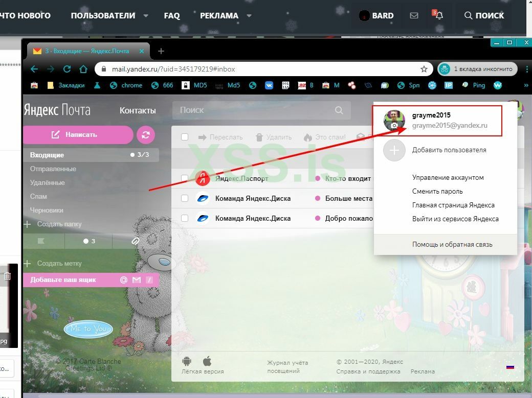Screen dimensions: 532x398
Task: Expand hidden bookmarks with chevron
Action: [526, 85]
